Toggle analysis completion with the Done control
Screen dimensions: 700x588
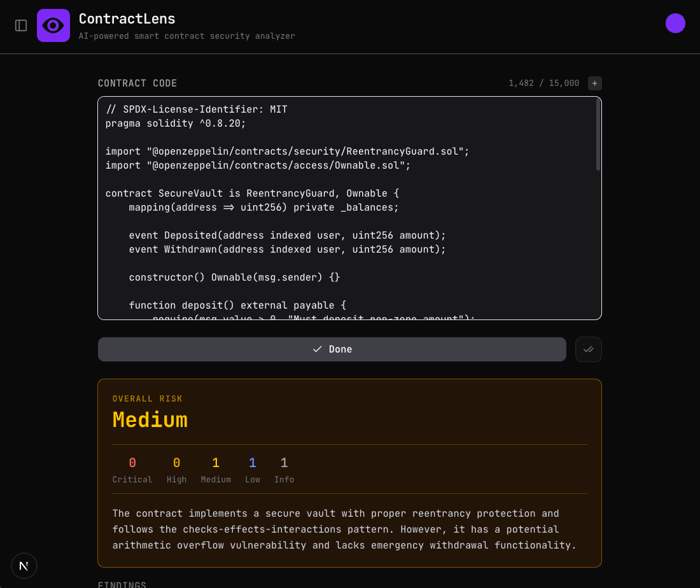[x=332, y=349]
